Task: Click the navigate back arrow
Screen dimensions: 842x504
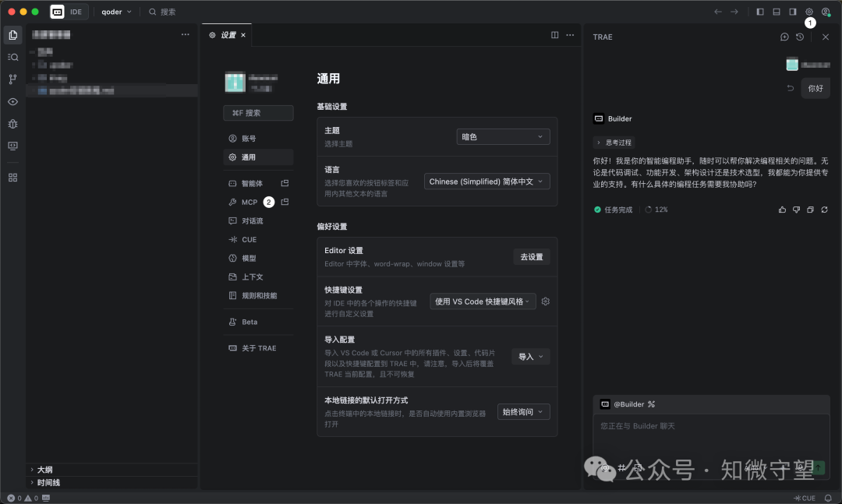Action: (x=718, y=11)
